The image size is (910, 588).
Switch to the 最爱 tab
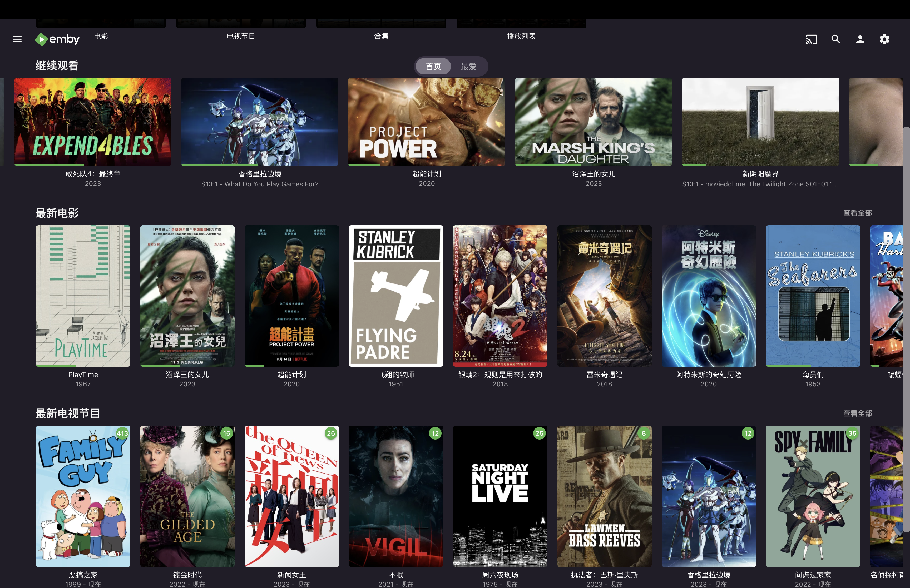coord(468,66)
